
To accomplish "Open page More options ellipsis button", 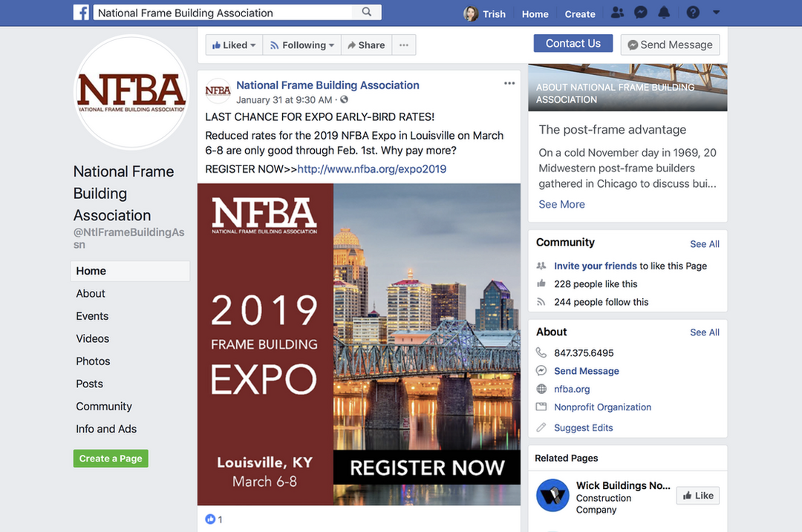I will tap(403, 45).
